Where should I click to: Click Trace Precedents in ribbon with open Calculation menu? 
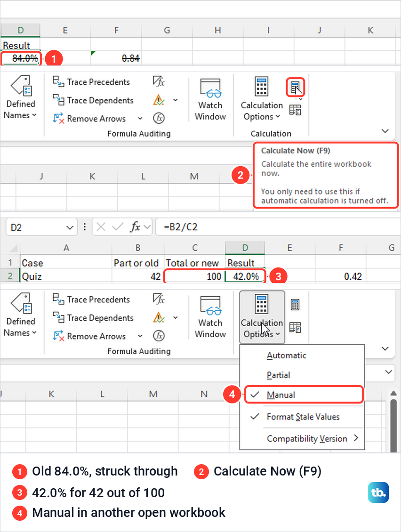coord(91,299)
